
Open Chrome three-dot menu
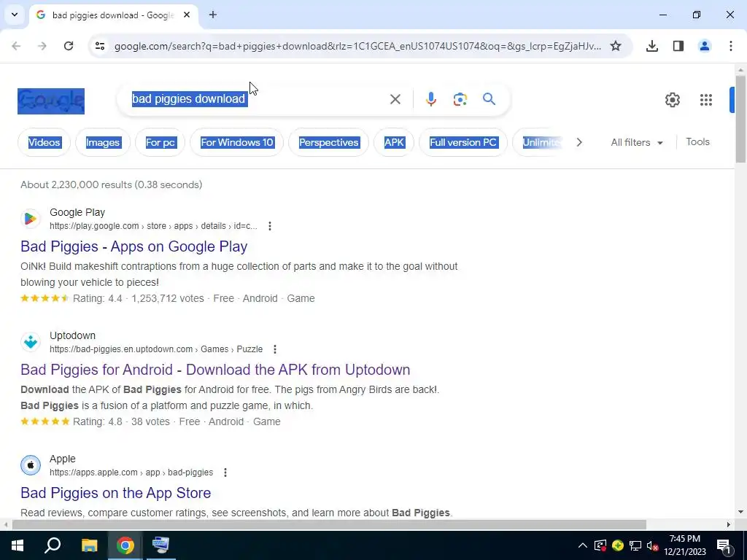point(731,46)
